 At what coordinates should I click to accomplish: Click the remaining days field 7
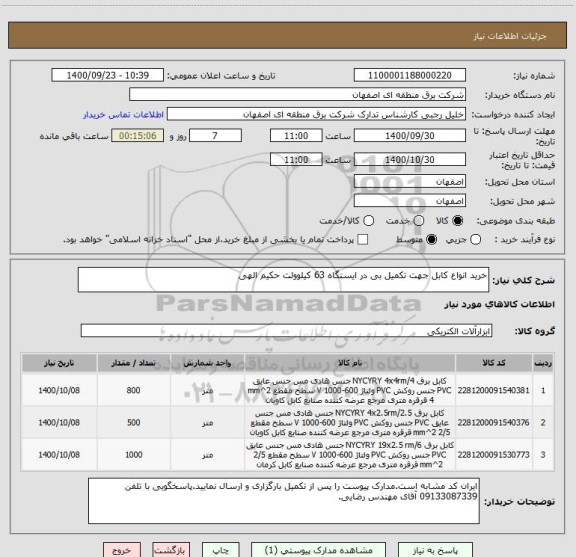[215, 136]
